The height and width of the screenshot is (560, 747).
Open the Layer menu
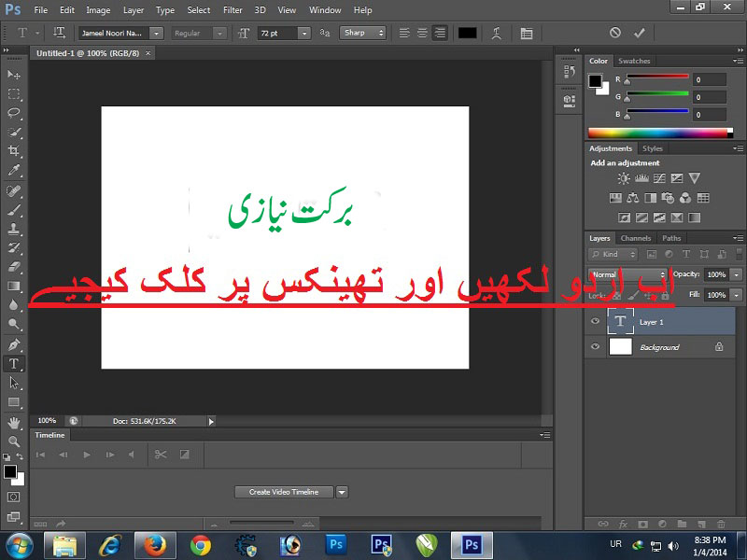tap(133, 10)
